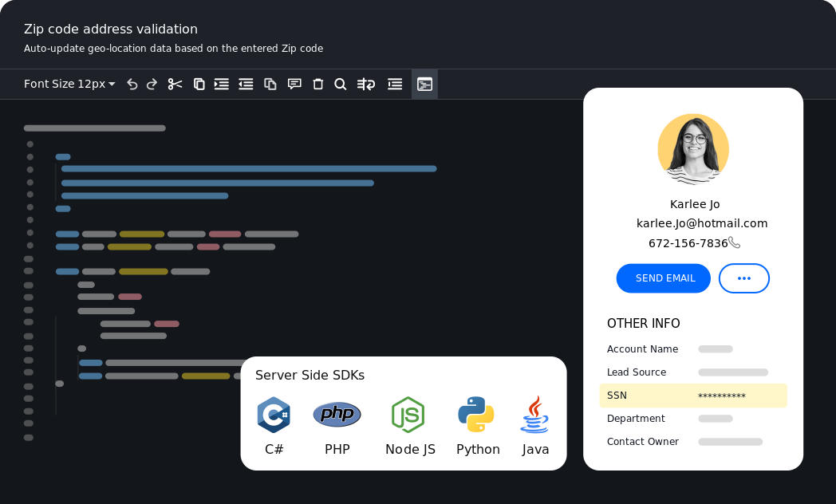836x504 pixels.
Task: Click Karlee Jo's profile photo
Action: pyautogui.click(x=693, y=149)
